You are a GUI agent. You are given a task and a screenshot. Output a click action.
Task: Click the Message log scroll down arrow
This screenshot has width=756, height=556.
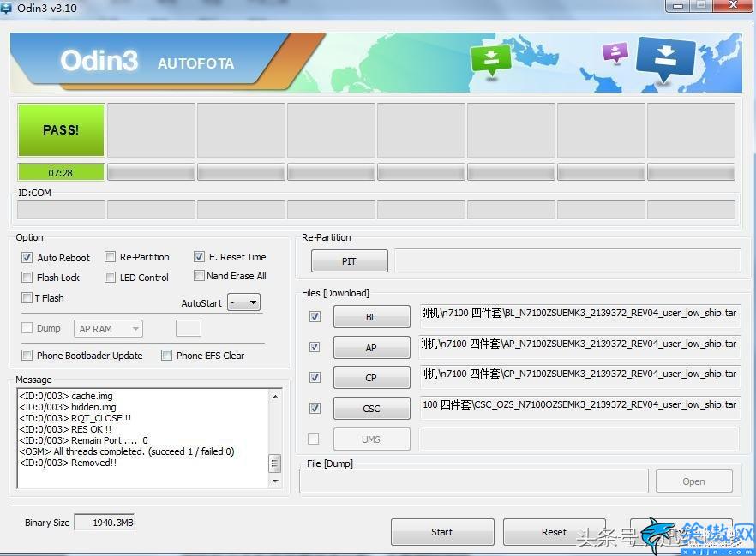pyautogui.click(x=275, y=481)
